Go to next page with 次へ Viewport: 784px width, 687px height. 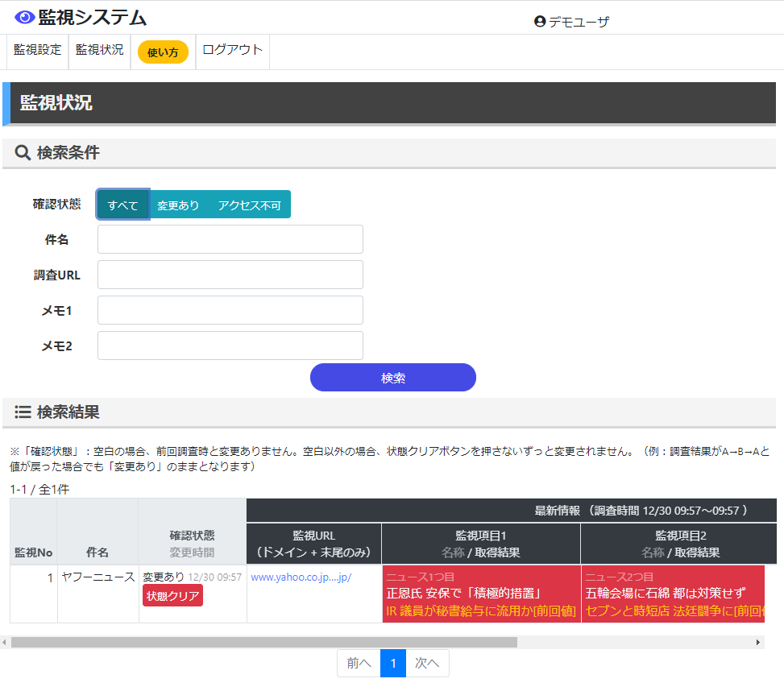[427, 663]
